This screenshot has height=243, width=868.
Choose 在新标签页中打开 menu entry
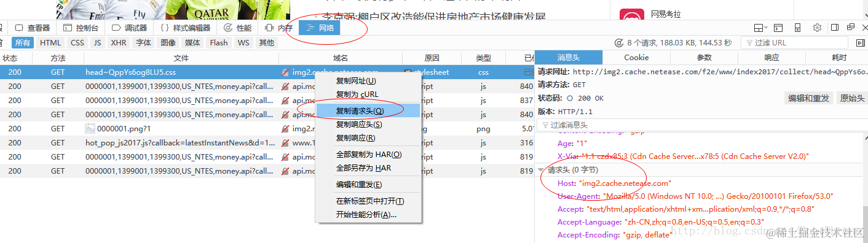(x=368, y=201)
